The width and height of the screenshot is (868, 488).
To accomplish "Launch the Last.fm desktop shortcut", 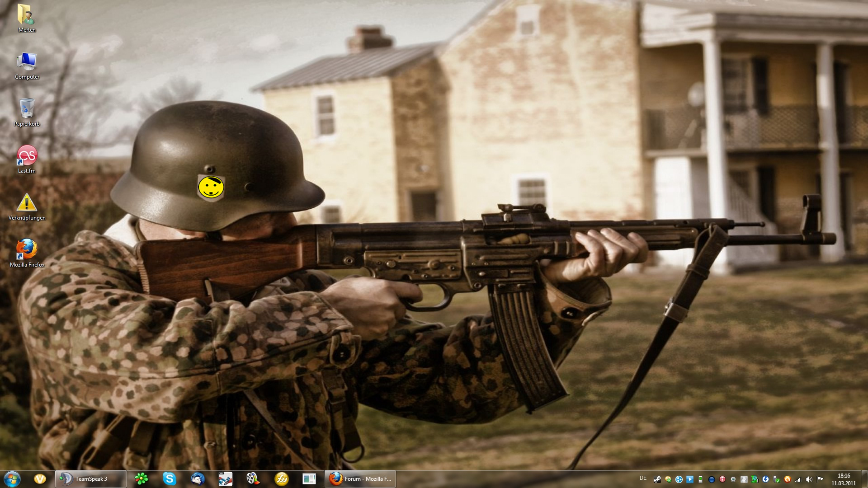I will [27, 160].
